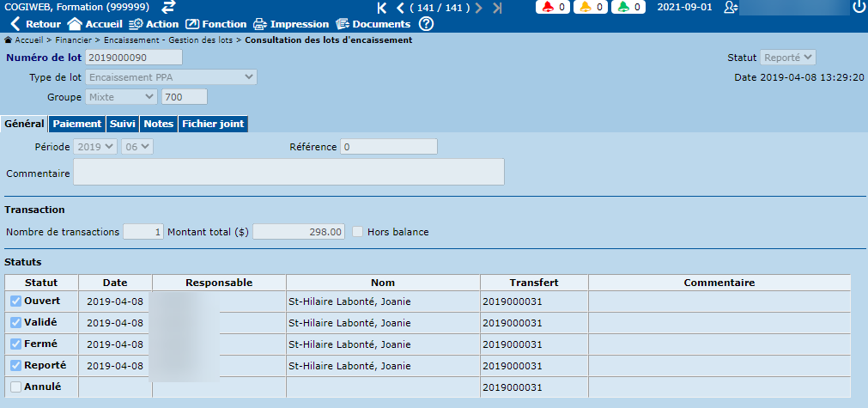Toggle the Hors balance checkbox
The width and height of the screenshot is (868, 408).
point(358,232)
